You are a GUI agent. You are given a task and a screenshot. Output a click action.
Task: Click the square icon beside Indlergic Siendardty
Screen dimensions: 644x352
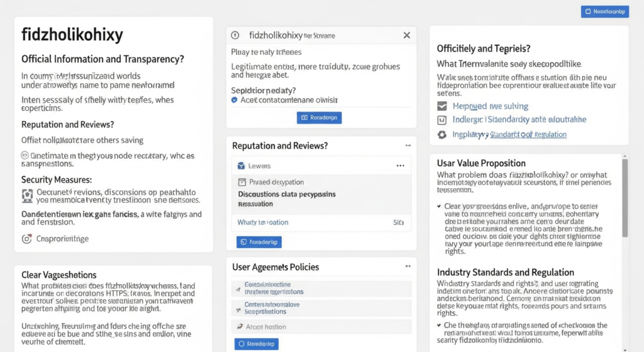point(441,120)
